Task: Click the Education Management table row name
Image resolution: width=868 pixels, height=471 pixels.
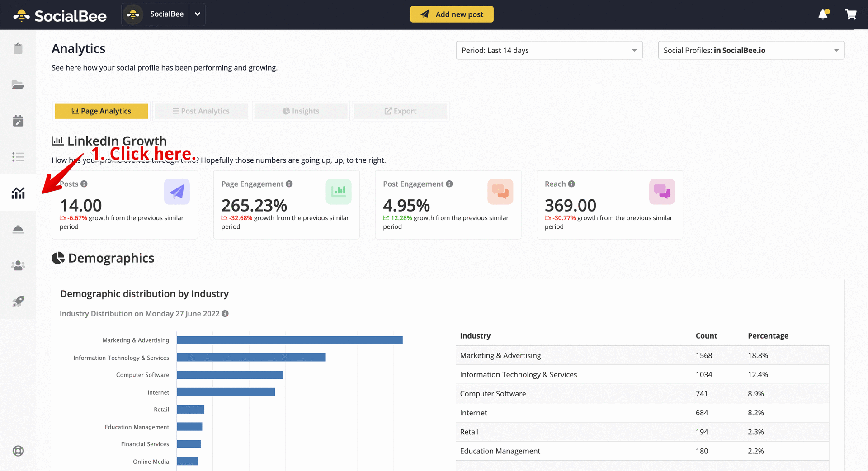Action: tap(500, 451)
